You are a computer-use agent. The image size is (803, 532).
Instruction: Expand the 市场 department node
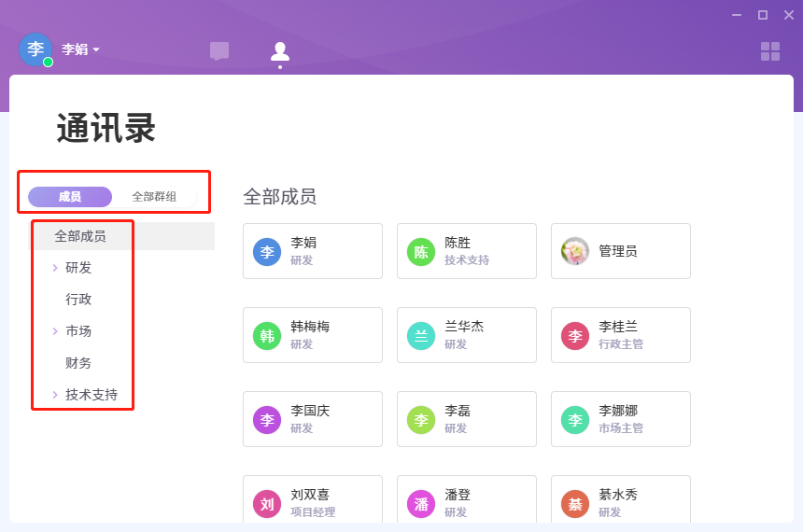55,331
